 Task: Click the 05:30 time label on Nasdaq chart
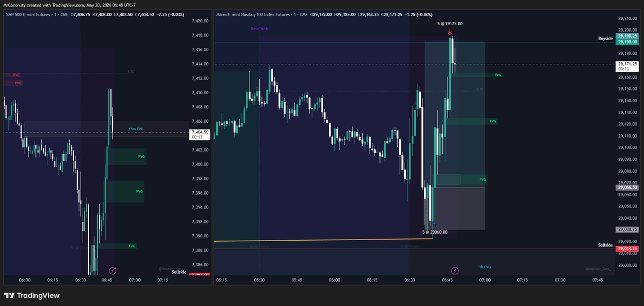[260, 280]
